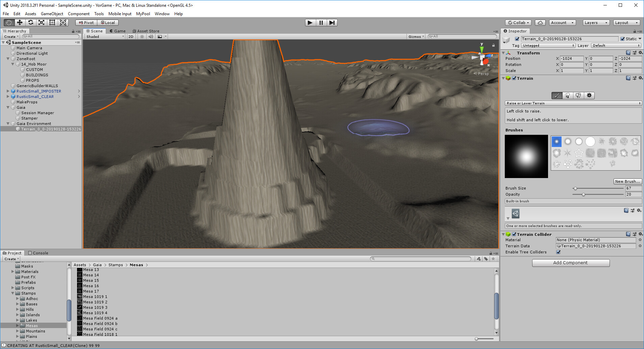This screenshot has width=644, height=349.
Task: Expand the RusticSmall_IMPOSTER hierarchy item
Action: click(x=8, y=91)
